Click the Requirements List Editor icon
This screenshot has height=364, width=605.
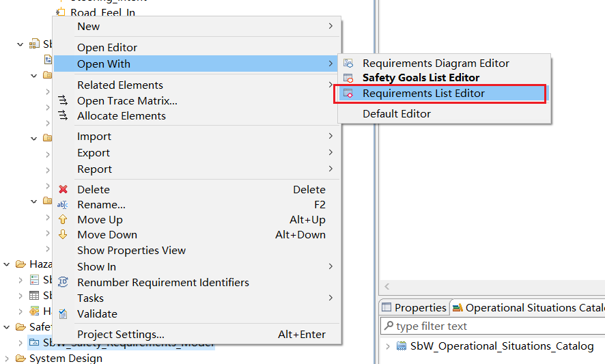[x=348, y=94]
